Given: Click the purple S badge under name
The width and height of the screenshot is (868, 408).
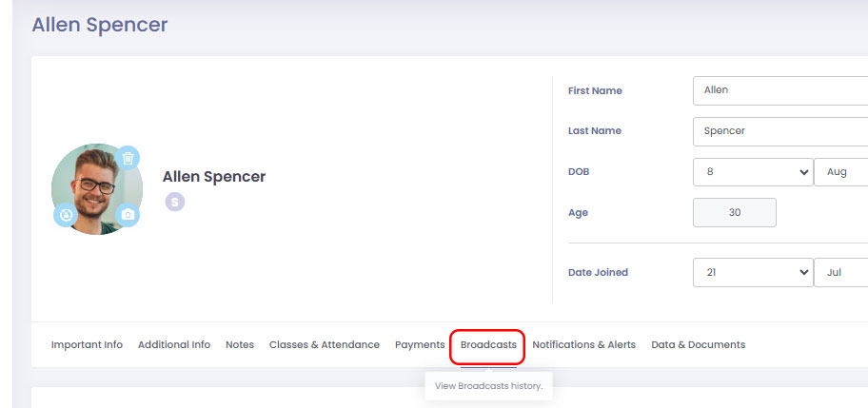Looking at the screenshot, I should 174,202.
